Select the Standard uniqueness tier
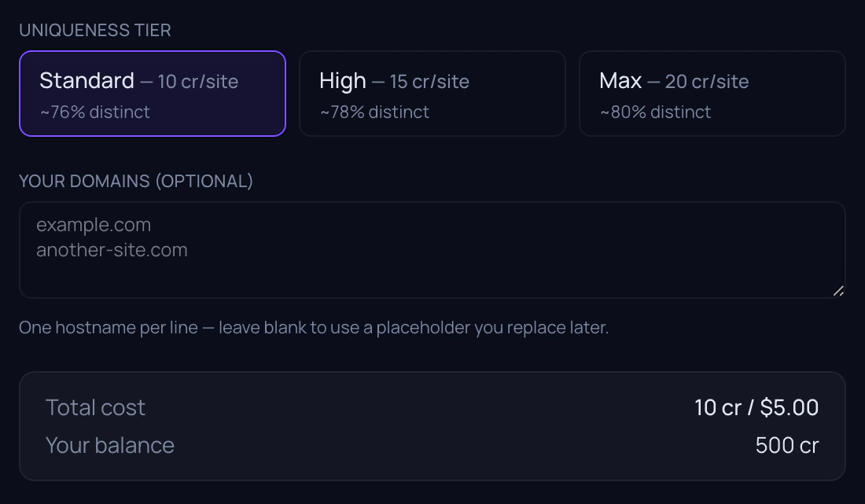 [153, 94]
